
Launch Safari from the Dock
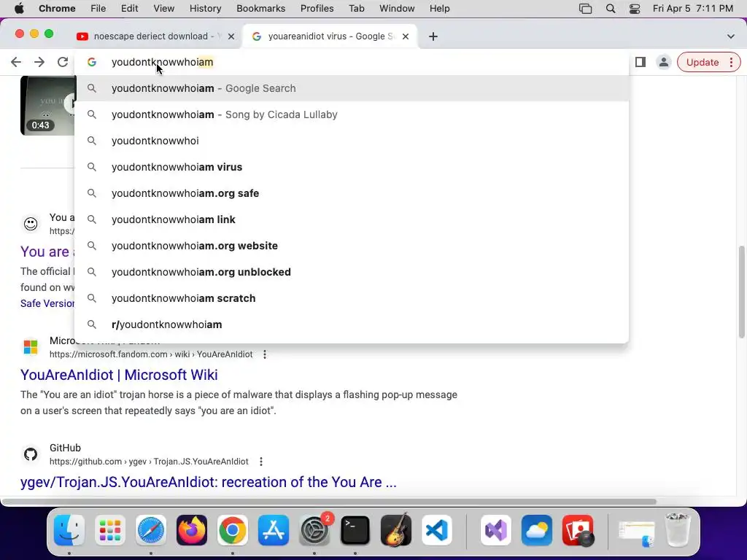coord(151,530)
